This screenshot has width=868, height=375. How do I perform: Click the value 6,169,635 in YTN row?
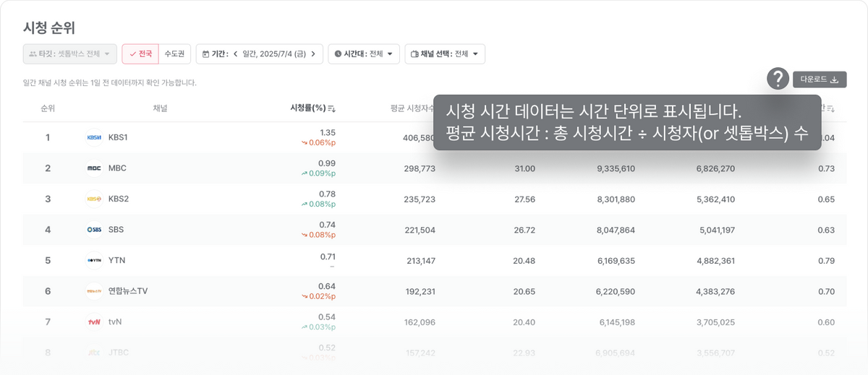pyautogui.click(x=616, y=260)
